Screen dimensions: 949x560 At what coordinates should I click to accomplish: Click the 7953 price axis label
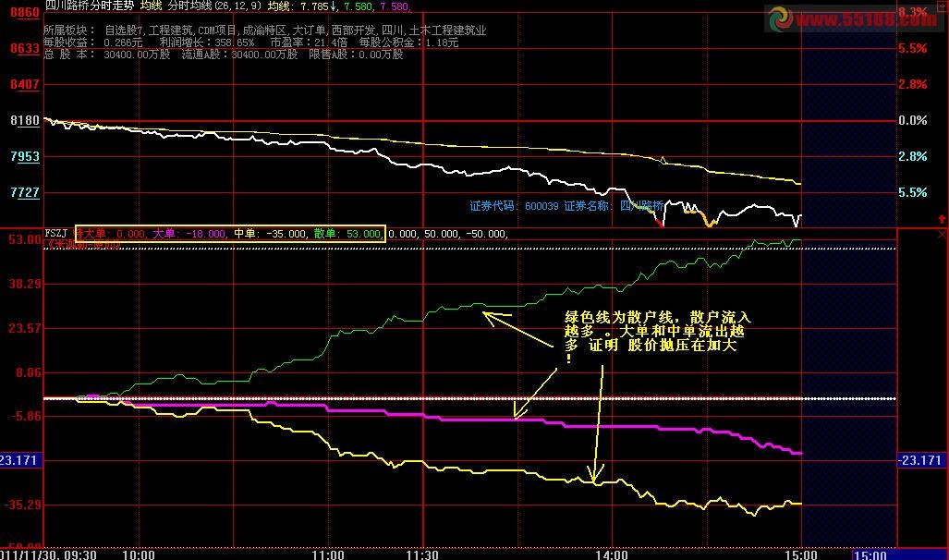[x=25, y=156]
